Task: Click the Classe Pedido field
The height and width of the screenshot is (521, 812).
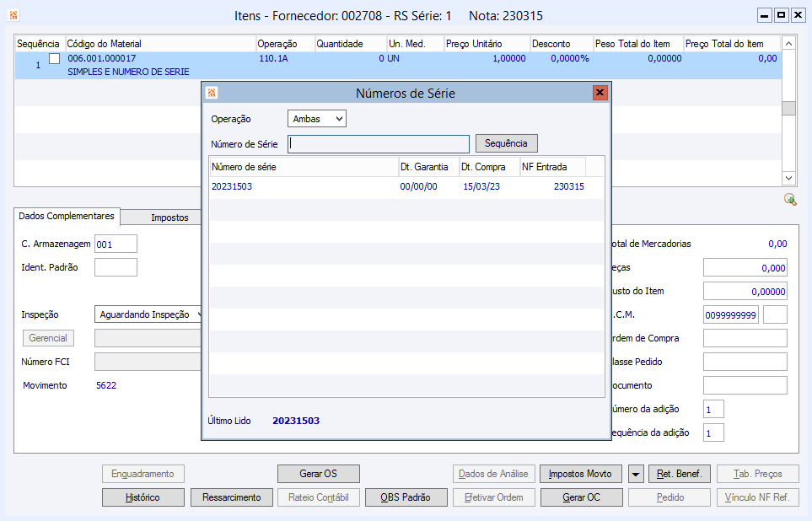Action: coord(745,362)
